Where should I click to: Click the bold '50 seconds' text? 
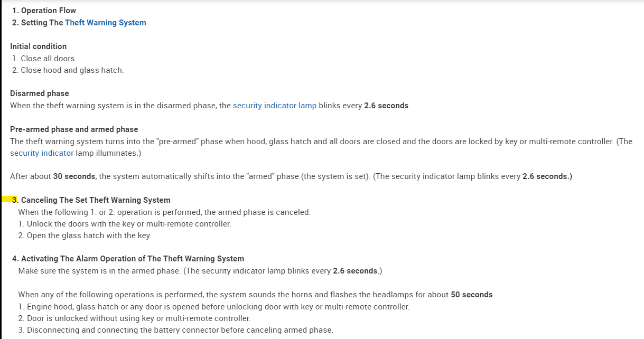[472, 295]
